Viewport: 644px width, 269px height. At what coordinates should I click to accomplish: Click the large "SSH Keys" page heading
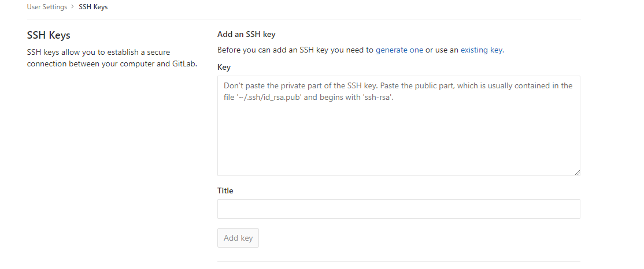point(49,36)
